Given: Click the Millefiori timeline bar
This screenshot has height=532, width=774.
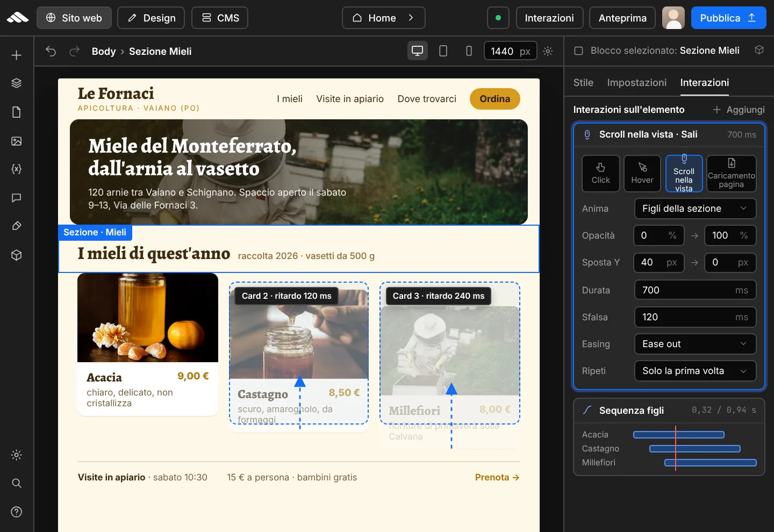Looking at the screenshot, I should coord(711,463).
